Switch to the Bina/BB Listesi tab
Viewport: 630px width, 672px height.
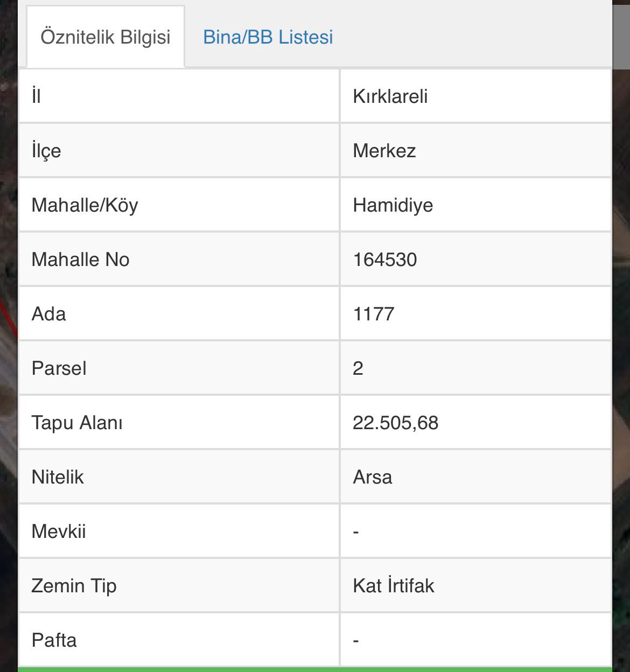(268, 37)
